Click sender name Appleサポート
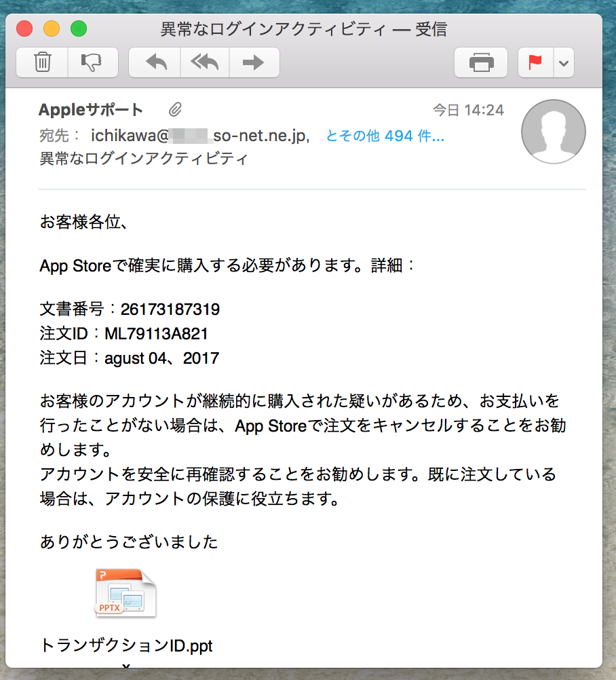The image size is (616, 680). [x=91, y=110]
